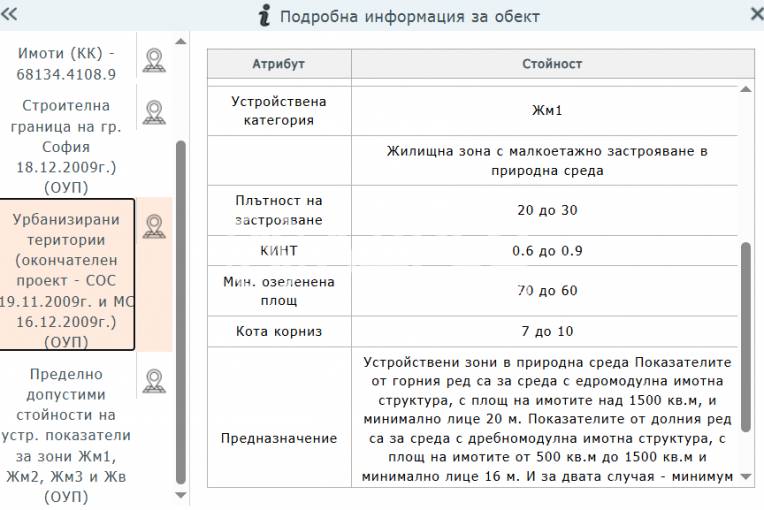Image resolution: width=764 pixels, height=510 pixels.
Task: Collapse panel with double chevron icon
Action: coord(9,14)
